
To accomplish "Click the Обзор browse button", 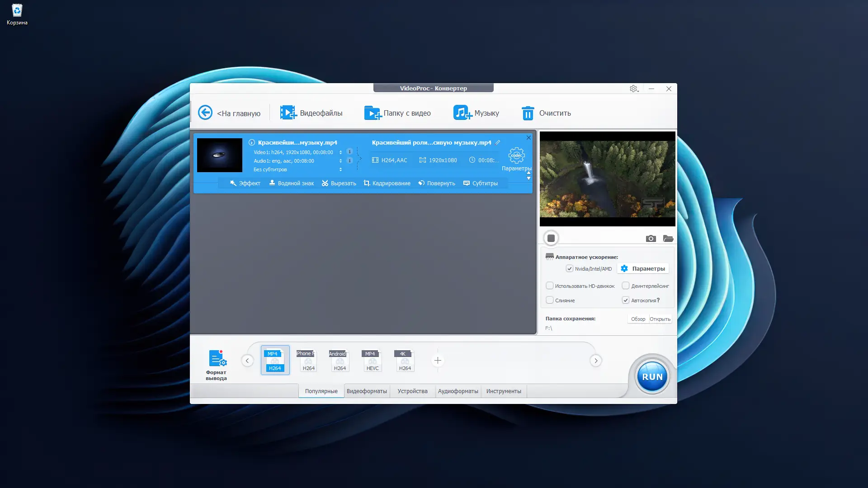I will [x=638, y=319].
